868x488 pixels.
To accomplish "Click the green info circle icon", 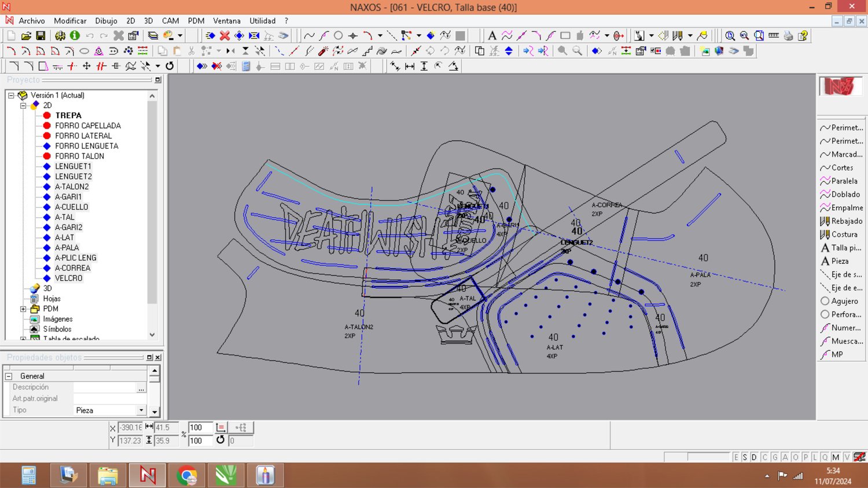I will coord(75,35).
